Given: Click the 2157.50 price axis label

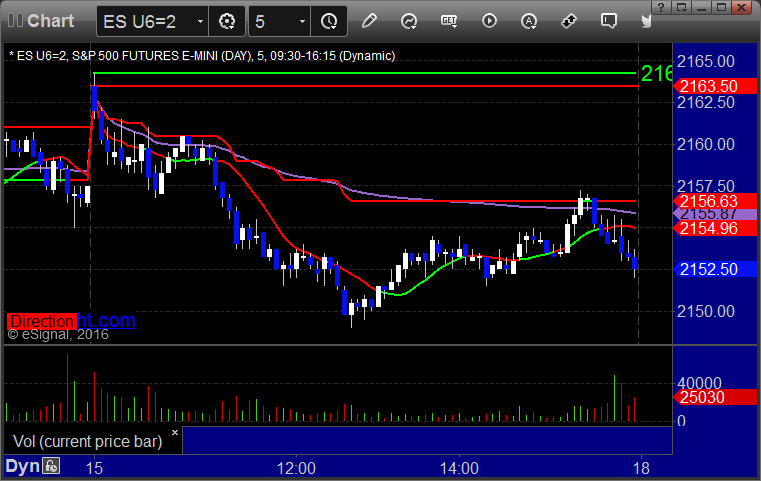Looking at the screenshot, I should (x=706, y=186).
